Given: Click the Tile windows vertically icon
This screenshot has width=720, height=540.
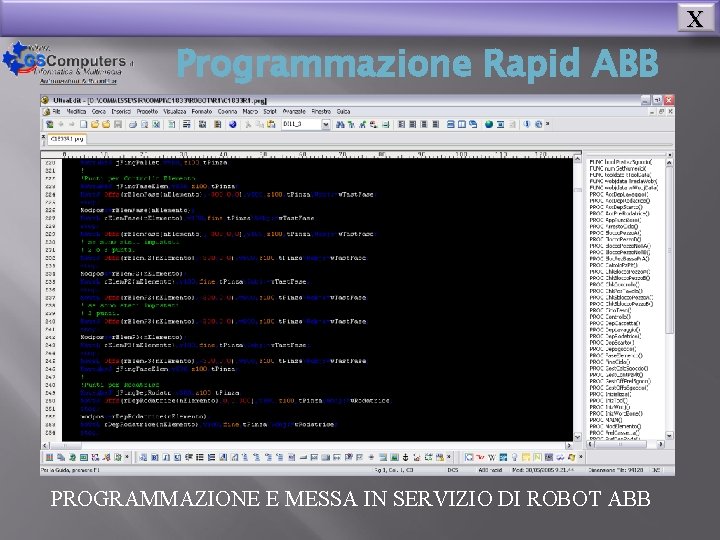Looking at the screenshot, I should click(461, 124).
